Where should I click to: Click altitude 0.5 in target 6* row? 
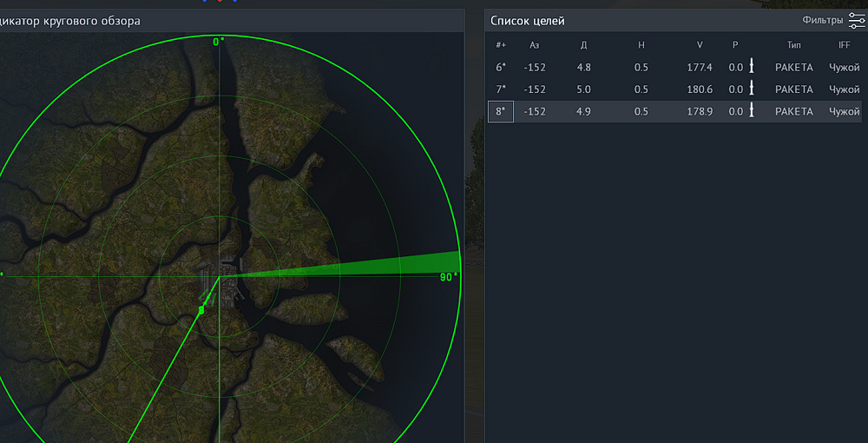(641, 68)
